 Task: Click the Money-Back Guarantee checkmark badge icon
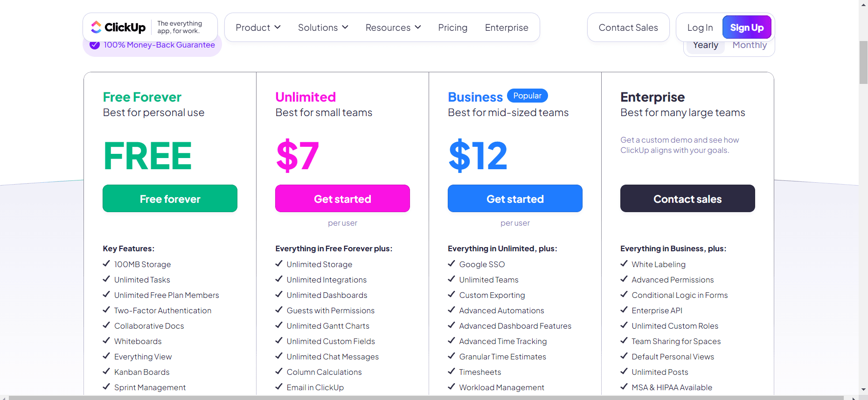pyautogui.click(x=95, y=45)
